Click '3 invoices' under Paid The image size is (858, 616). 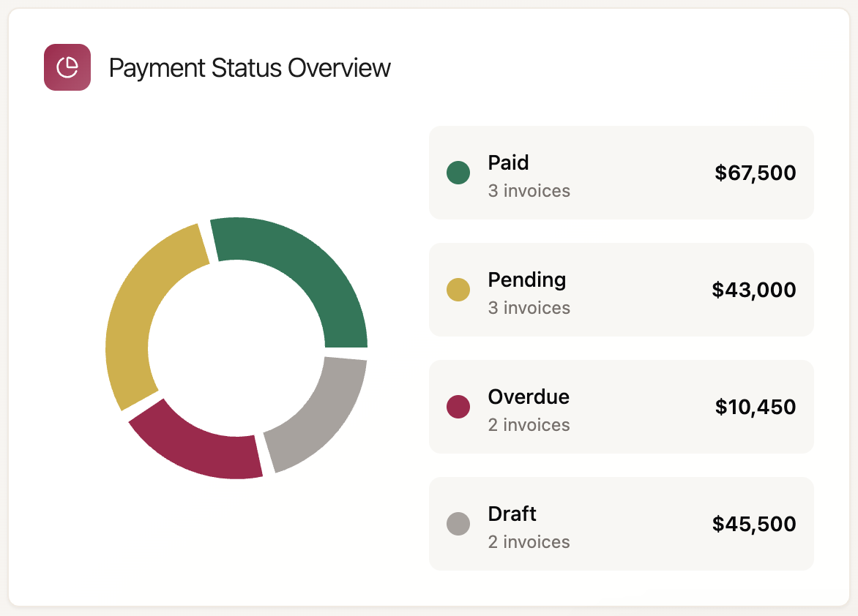point(529,191)
